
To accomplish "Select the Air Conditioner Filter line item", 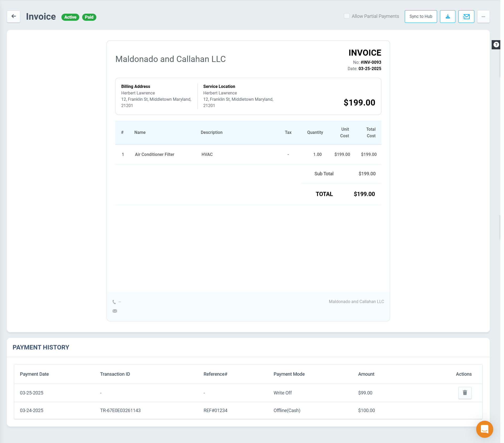I will point(155,154).
